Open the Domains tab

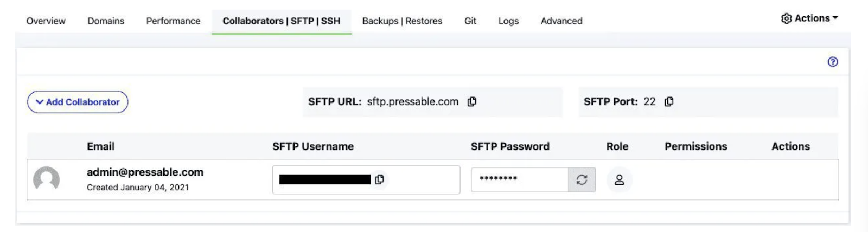(106, 21)
